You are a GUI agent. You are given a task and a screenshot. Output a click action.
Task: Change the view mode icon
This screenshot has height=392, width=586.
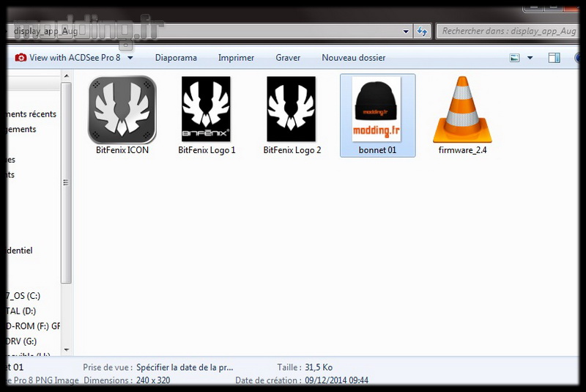[x=515, y=58]
